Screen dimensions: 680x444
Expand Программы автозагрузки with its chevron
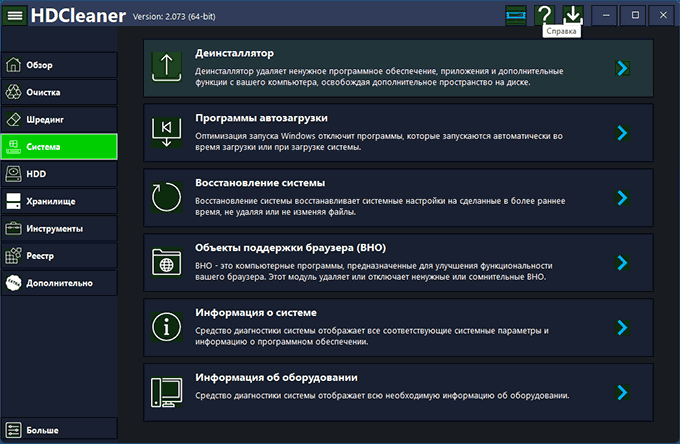point(622,132)
